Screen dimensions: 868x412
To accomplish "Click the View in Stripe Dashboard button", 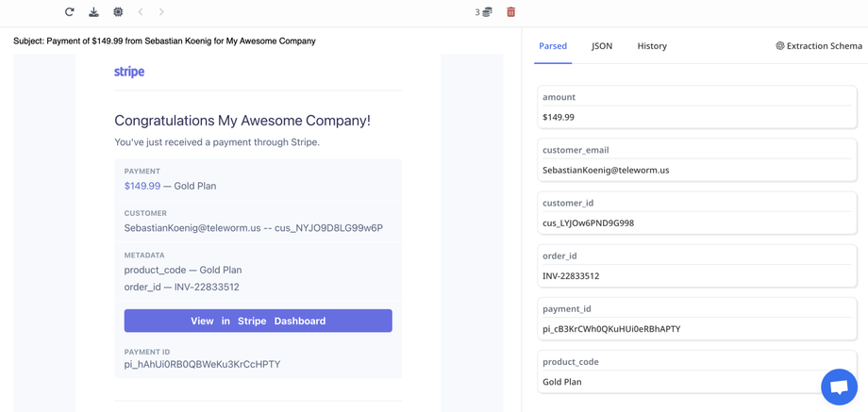I will click(x=258, y=321).
